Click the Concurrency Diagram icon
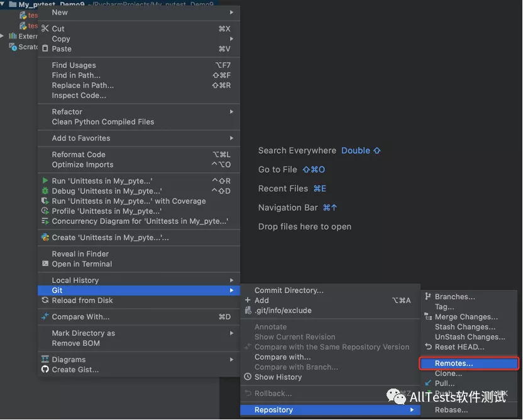This screenshot has height=420, width=523. [45, 221]
